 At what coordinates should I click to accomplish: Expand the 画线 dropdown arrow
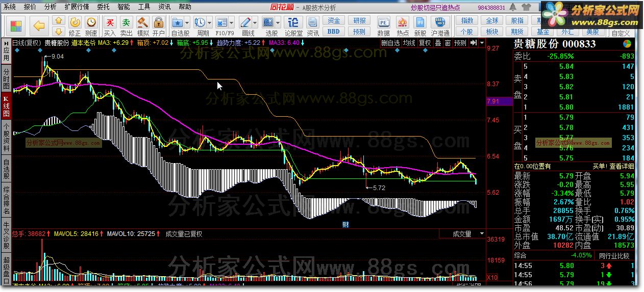(255, 23)
